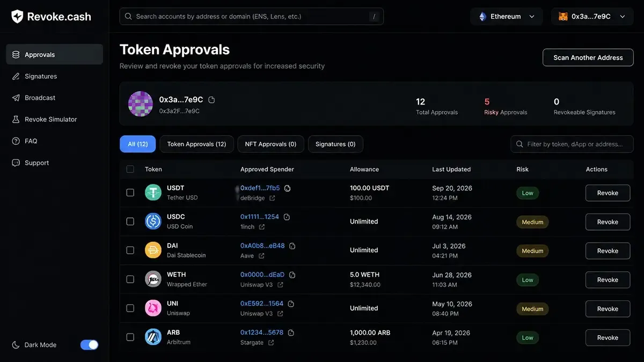Select the WETH row checkbox

130,279
